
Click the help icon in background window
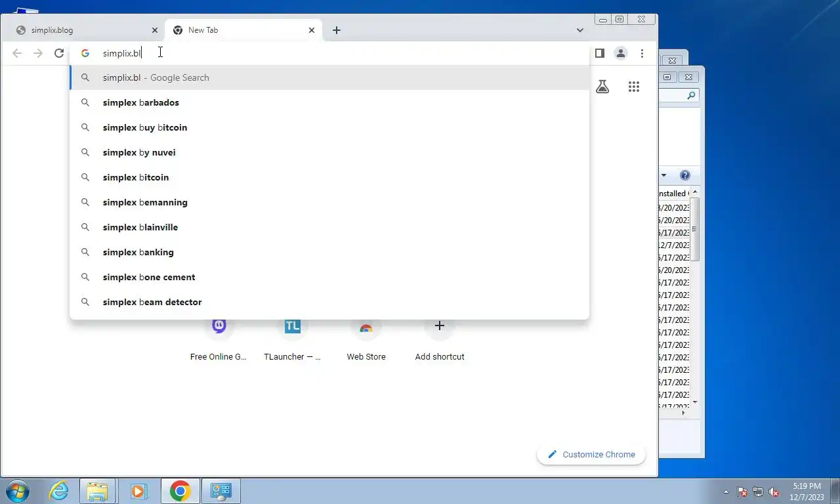click(x=685, y=175)
